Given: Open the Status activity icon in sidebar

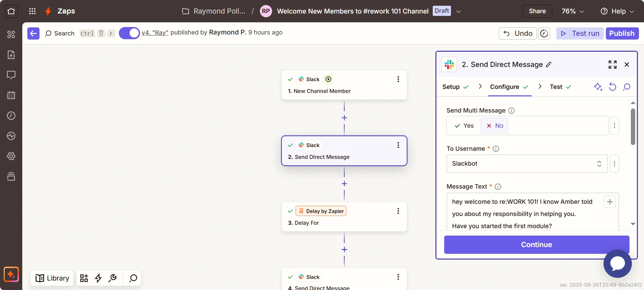Looking at the screenshot, I should 11,136.
